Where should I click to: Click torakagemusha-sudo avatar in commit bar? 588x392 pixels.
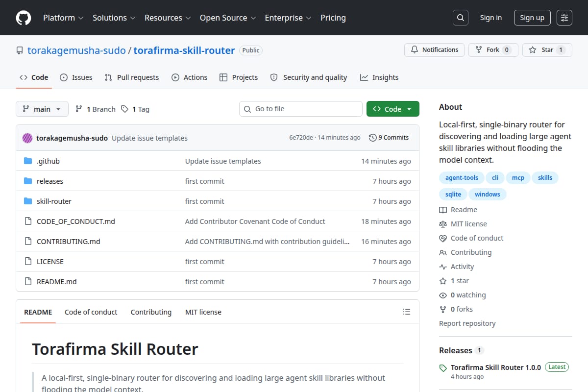[x=27, y=138]
